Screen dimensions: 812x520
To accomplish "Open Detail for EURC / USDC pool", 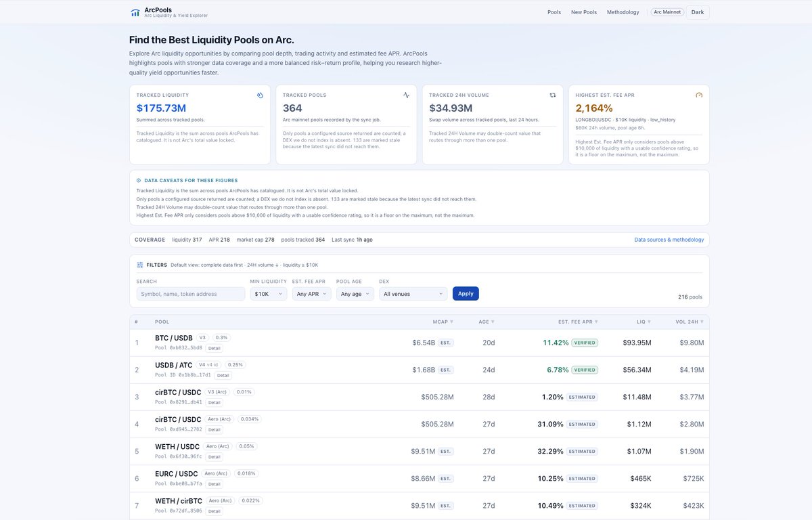I will pos(214,483).
